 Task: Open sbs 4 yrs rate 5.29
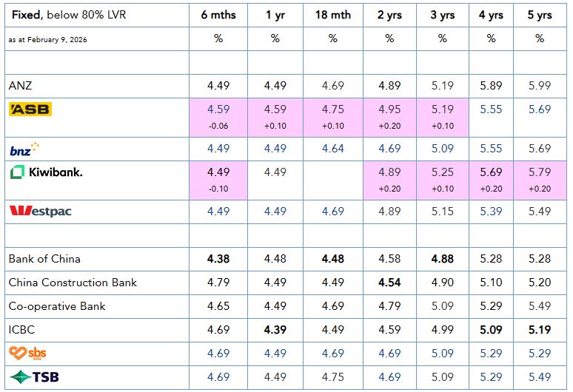491,354
